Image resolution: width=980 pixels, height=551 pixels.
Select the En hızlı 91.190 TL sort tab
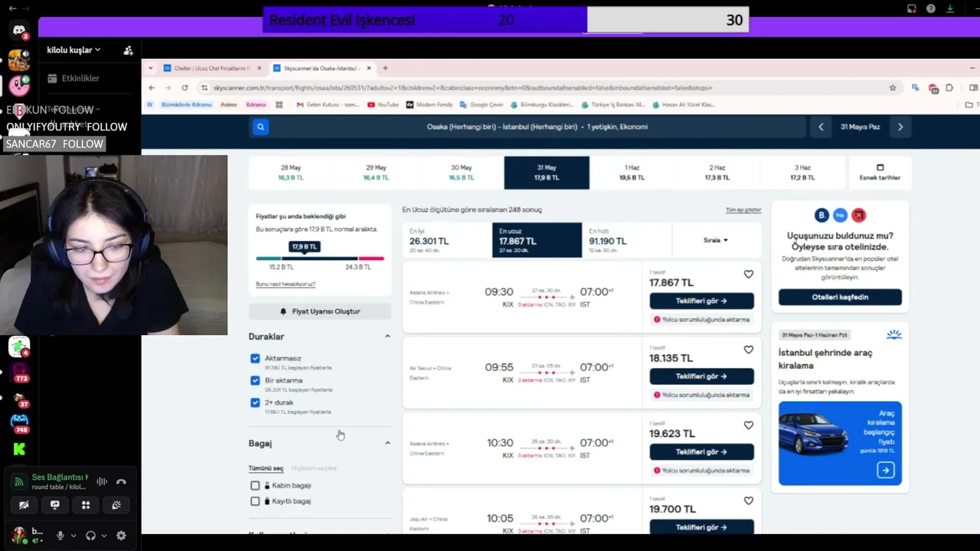(626, 240)
